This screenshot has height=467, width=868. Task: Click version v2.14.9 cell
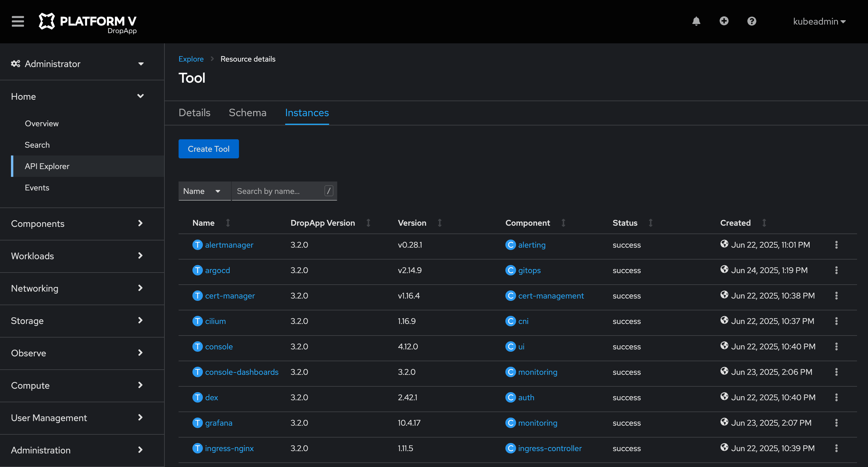[410, 270]
